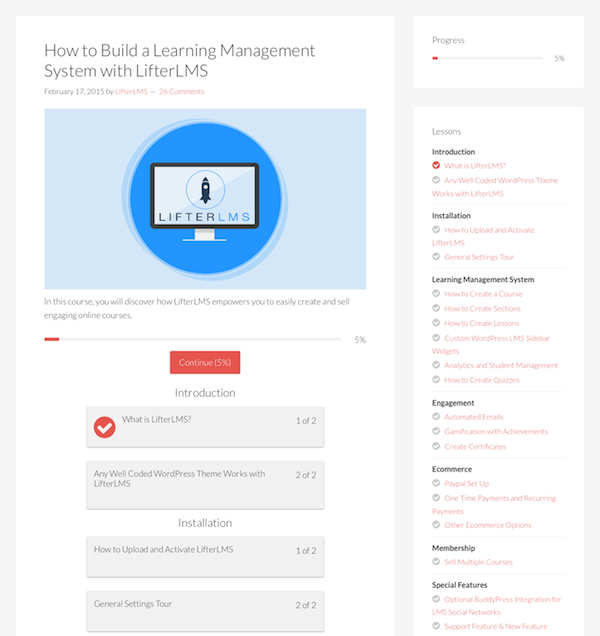Click the red completed check icon beside What is LifterLMS? in sidebar
Screen dimensions: 600x636
(436, 165)
